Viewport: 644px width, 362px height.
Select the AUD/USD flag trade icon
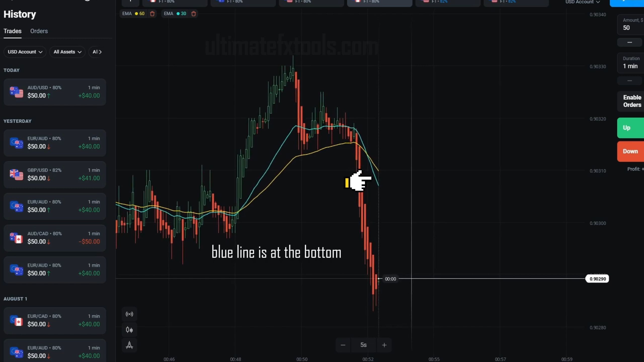[16, 92]
